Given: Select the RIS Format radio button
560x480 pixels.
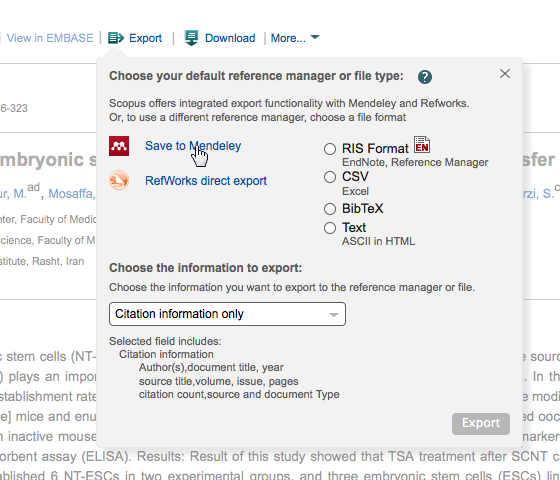Looking at the screenshot, I should (330, 149).
